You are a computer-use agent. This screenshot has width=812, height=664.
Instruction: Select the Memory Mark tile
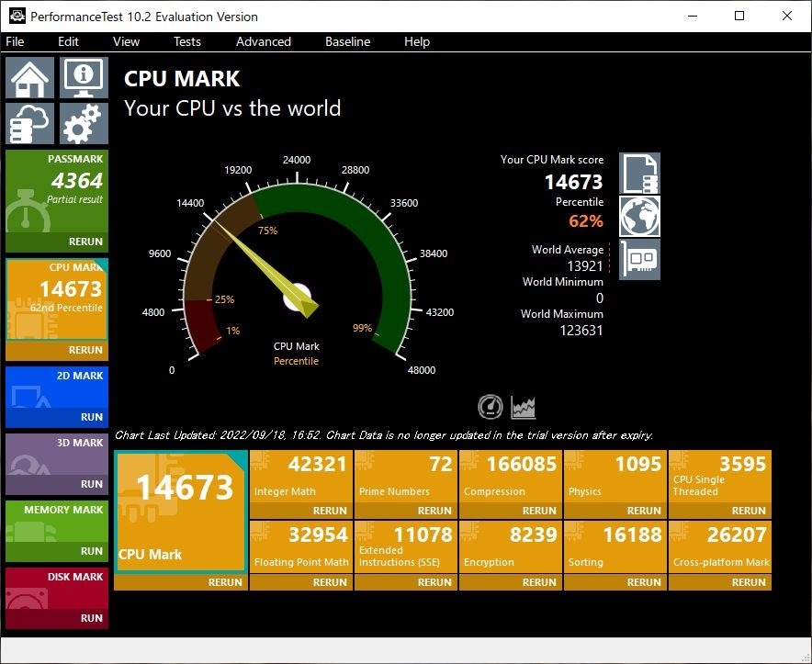point(57,521)
